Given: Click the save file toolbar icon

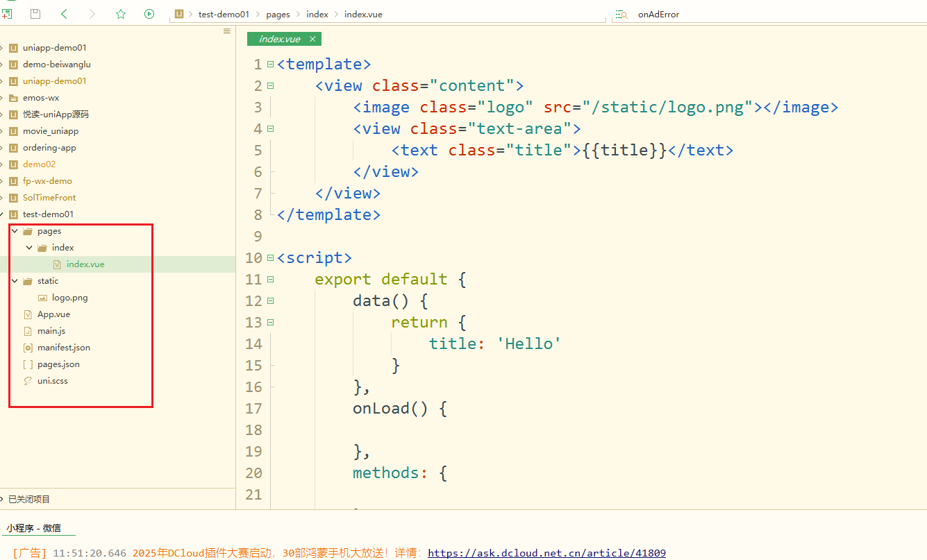Looking at the screenshot, I should pyautogui.click(x=35, y=14).
